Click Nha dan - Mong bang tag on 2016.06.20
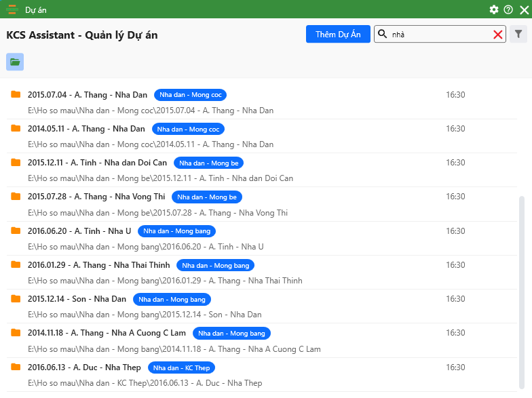The image size is (532, 398). pos(176,231)
